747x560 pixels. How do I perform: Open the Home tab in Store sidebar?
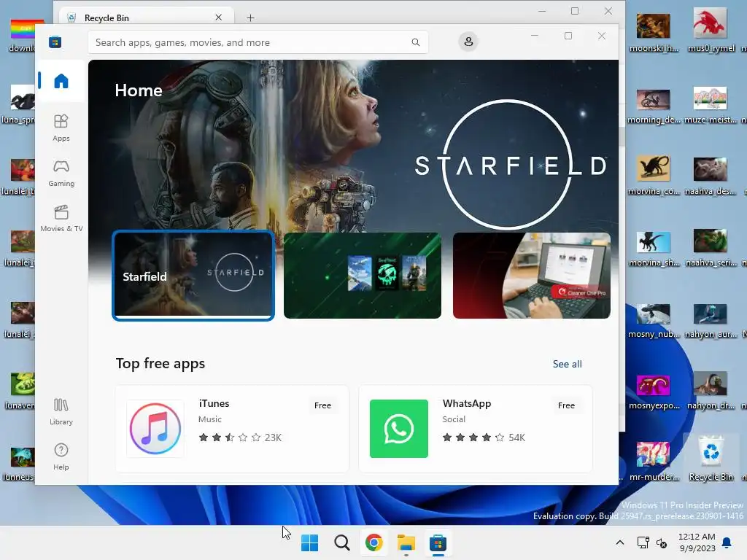coord(61,80)
